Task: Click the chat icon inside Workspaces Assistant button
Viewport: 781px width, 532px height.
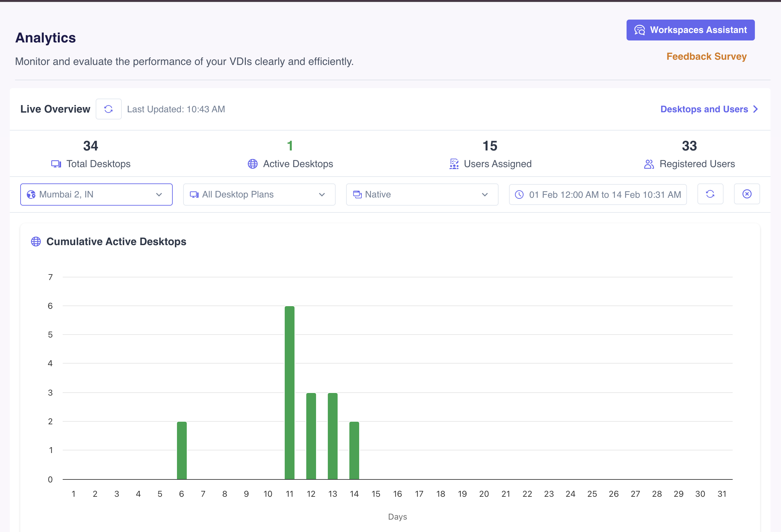Action: [x=640, y=30]
